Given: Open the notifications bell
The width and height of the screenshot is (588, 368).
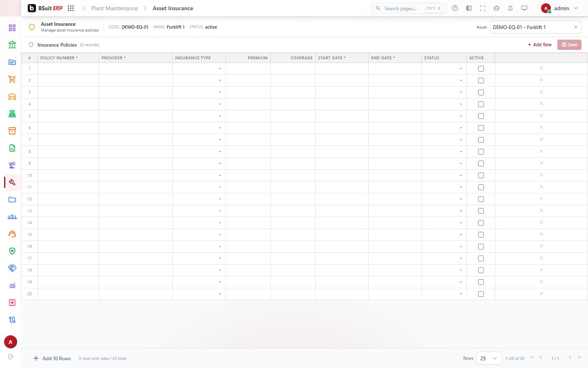Looking at the screenshot, I should click(510, 8).
